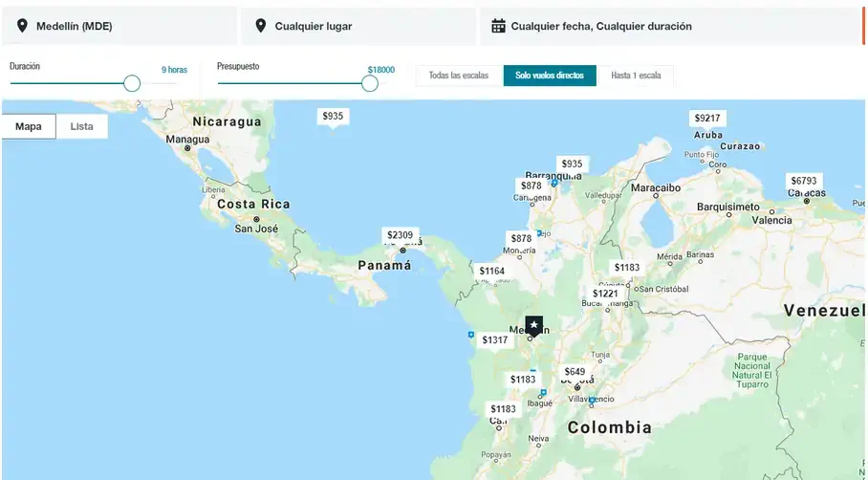
Task: Open the Medellín (MDE) origin field
Action: (x=119, y=26)
